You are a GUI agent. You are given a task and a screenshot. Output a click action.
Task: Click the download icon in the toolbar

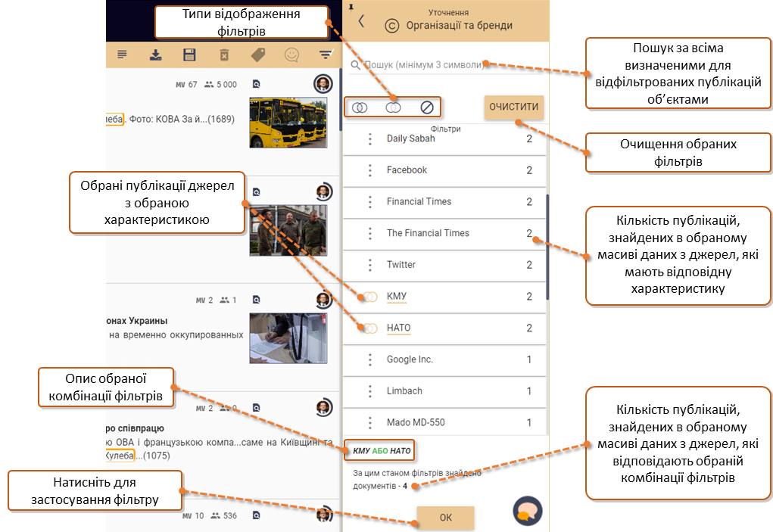156,54
